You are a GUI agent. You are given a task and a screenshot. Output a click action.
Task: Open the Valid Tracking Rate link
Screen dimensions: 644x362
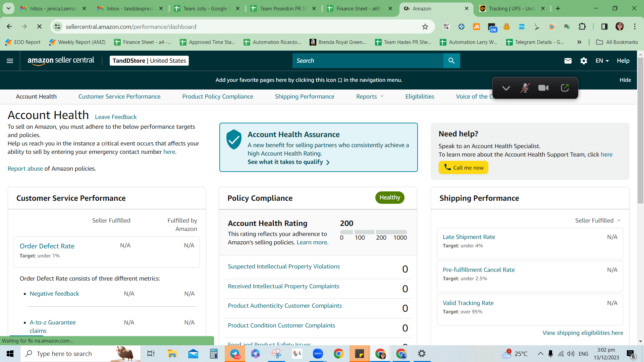(468, 303)
